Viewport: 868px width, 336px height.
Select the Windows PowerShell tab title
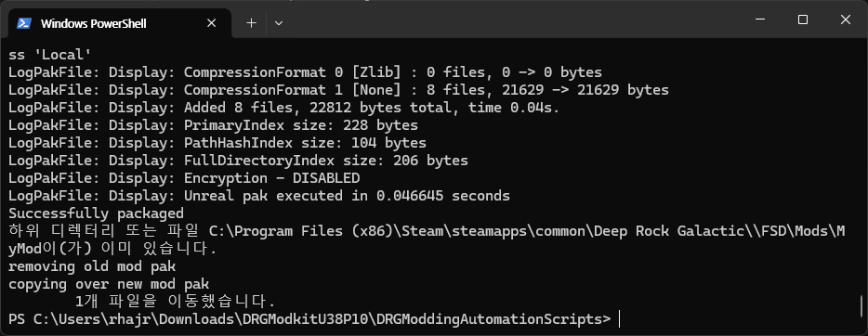coord(94,24)
